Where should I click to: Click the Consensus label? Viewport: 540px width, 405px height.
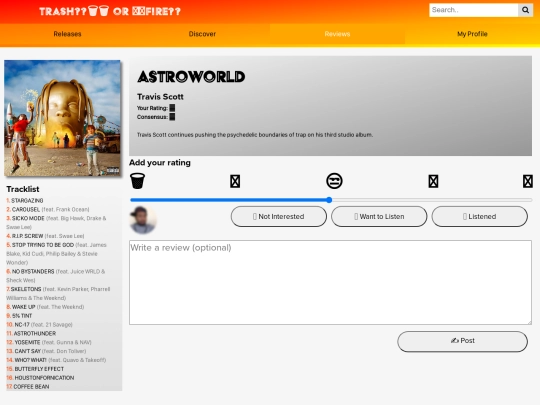pyautogui.click(x=152, y=117)
